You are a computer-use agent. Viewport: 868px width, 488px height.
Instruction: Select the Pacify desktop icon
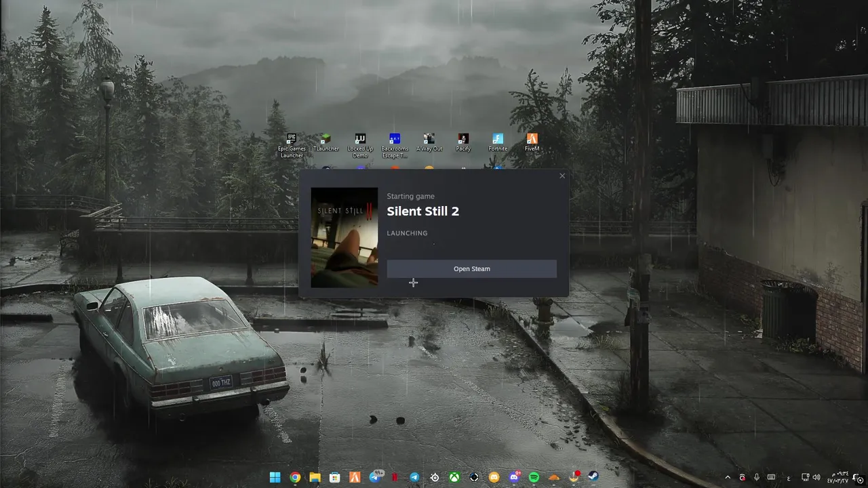[x=463, y=142]
